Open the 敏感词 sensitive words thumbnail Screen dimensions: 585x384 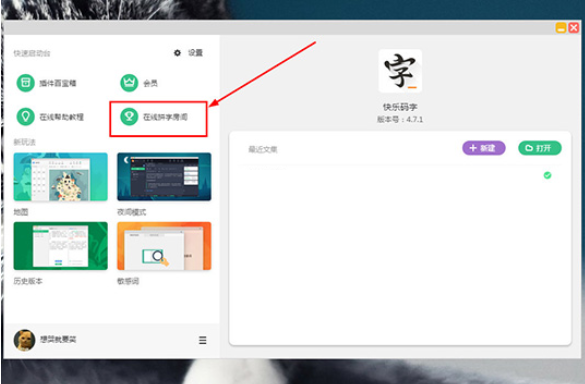164,246
